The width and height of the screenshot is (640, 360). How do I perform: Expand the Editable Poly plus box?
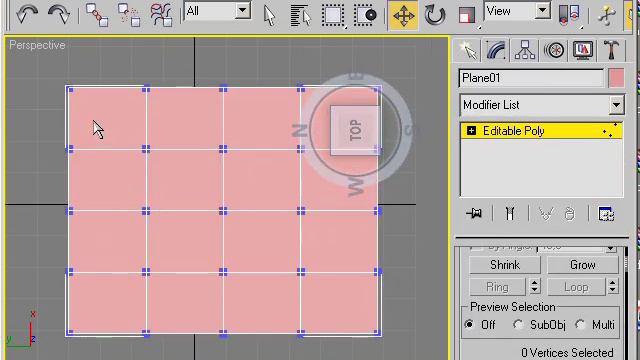[471, 131]
